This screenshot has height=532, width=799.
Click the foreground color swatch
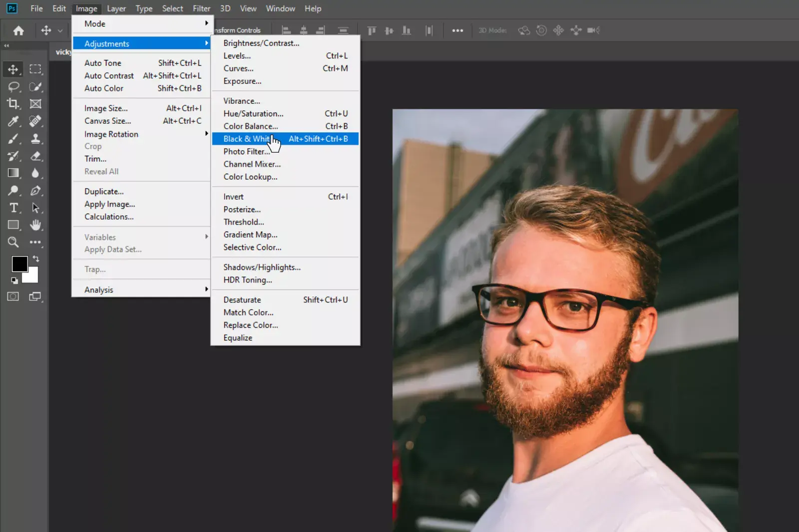pyautogui.click(x=20, y=264)
